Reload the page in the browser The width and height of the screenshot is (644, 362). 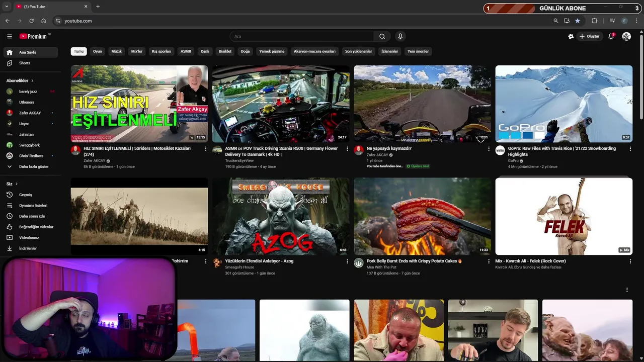click(31, 21)
